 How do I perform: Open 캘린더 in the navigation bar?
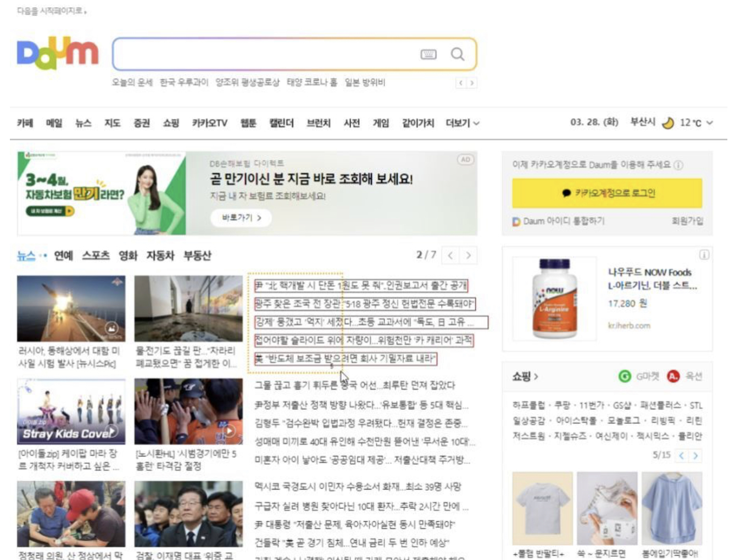pos(281,123)
